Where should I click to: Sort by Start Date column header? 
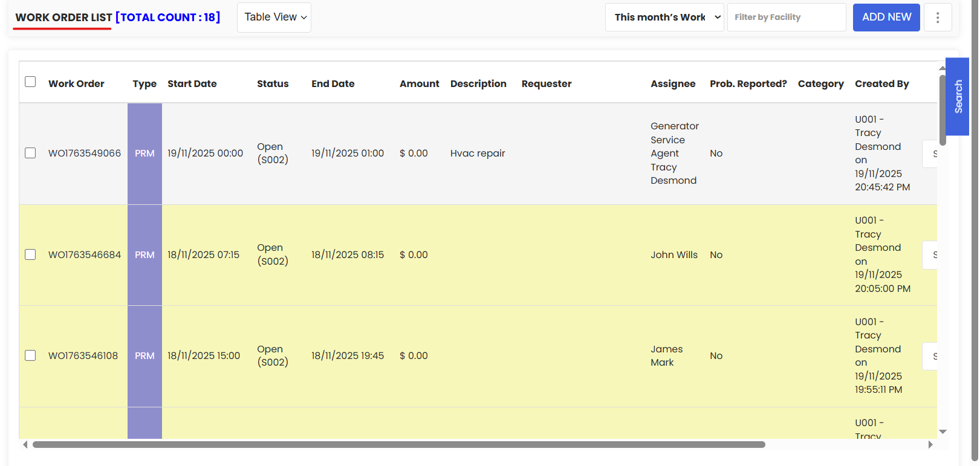click(x=192, y=83)
